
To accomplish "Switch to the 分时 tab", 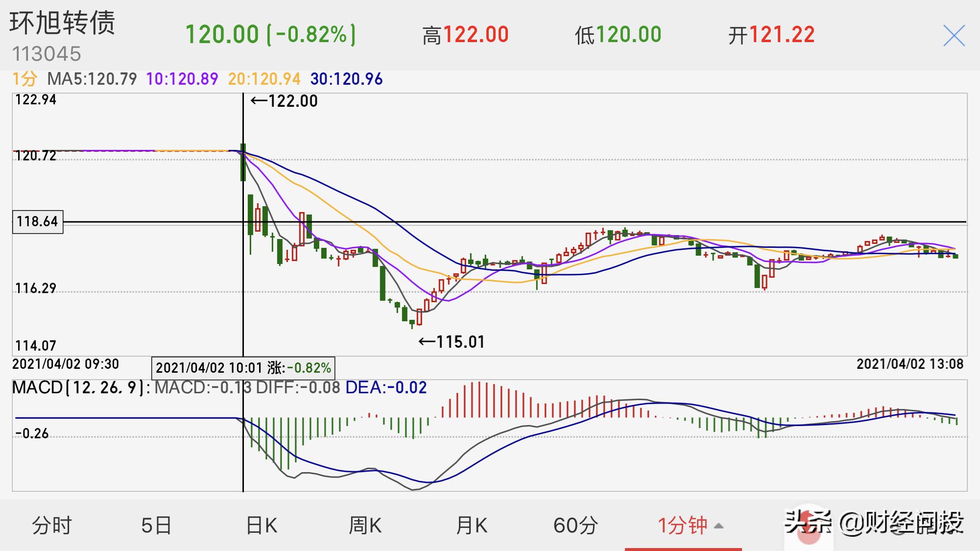I will (52, 526).
